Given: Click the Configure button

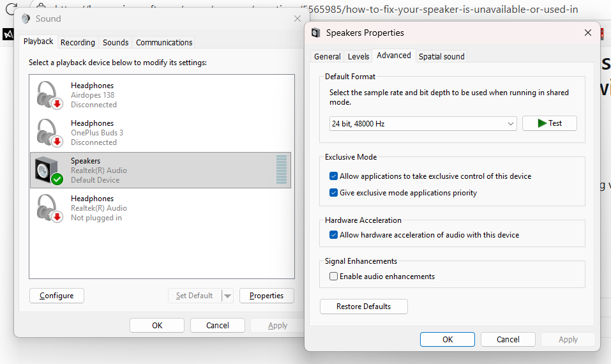Looking at the screenshot, I should [56, 296].
